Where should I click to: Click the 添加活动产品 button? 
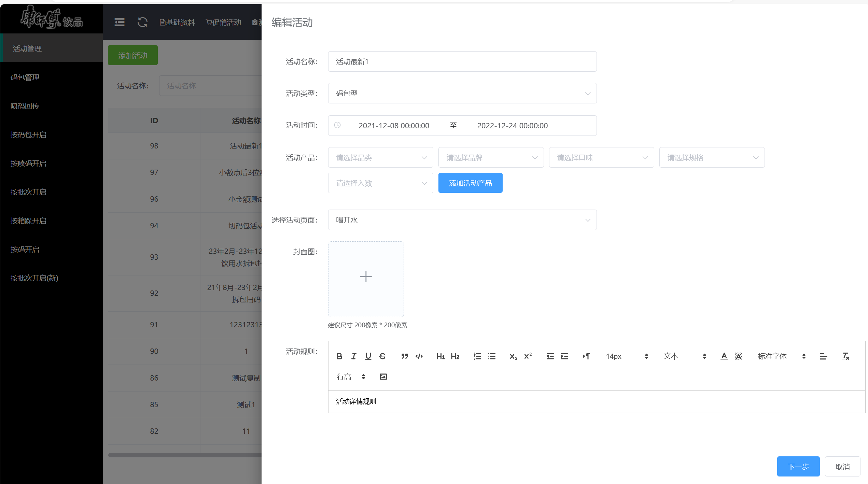pos(470,183)
